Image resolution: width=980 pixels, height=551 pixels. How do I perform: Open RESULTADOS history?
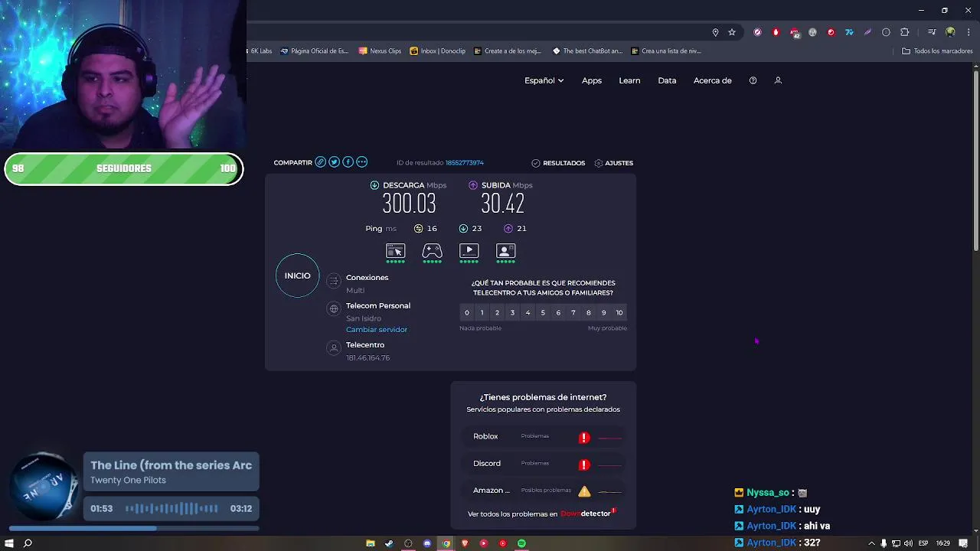pyautogui.click(x=558, y=163)
